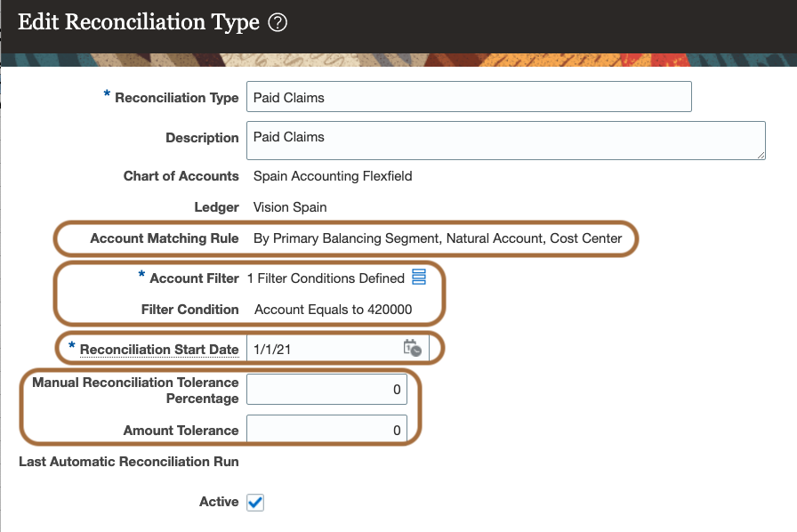Click the underlined Reconciliation Start Date label
The image size is (797, 532).
click(x=159, y=350)
